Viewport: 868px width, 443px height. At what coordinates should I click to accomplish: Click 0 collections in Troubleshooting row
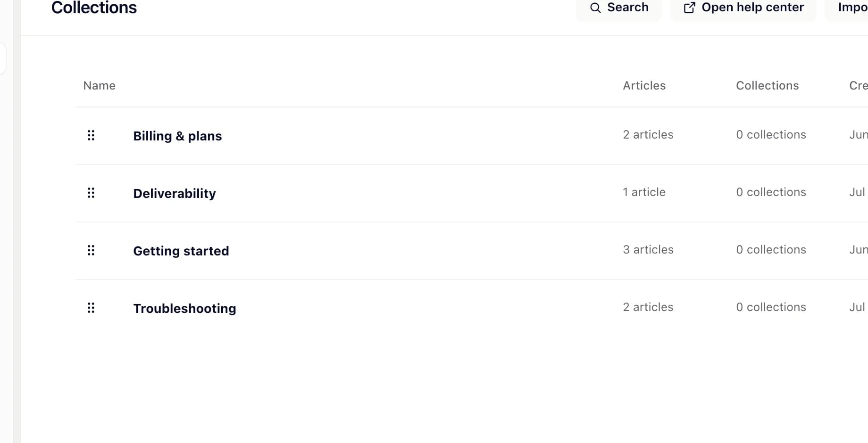tap(771, 307)
